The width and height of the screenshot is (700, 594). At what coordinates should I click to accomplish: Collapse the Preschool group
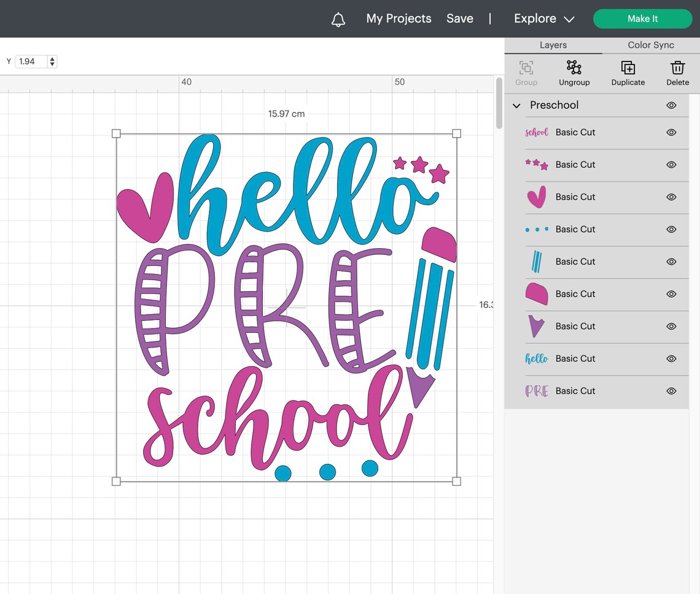516,105
